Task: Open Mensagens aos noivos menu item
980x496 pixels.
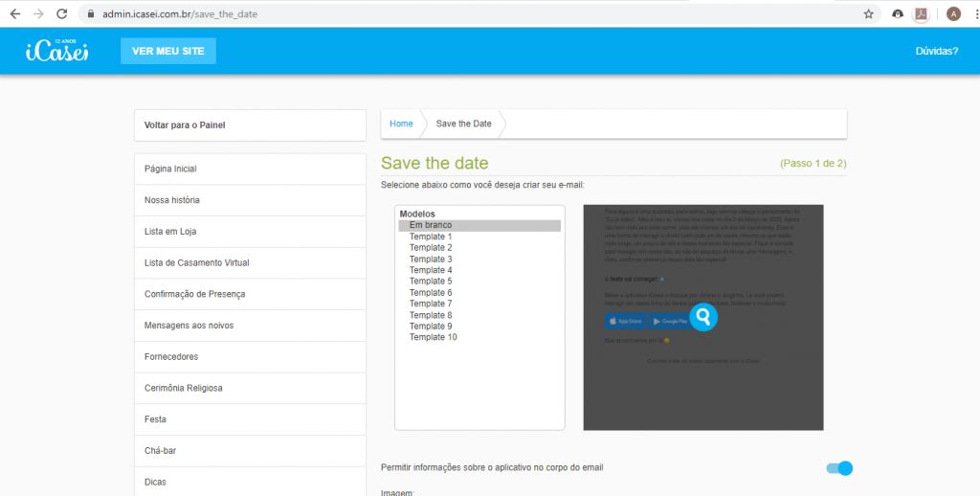Action: (250, 326)
